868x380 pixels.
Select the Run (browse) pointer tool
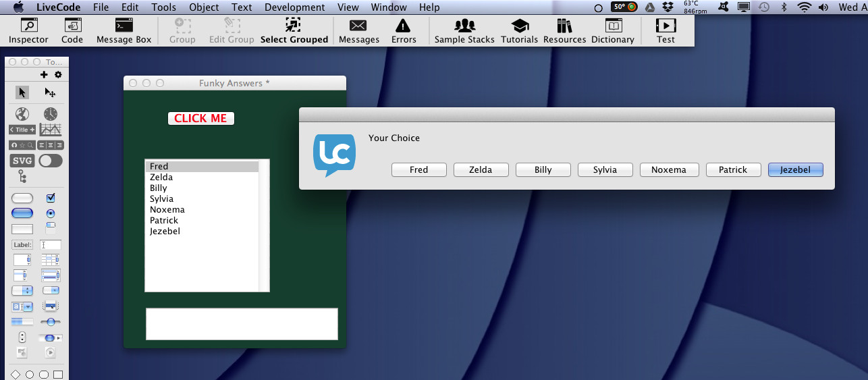pos(22,92)
